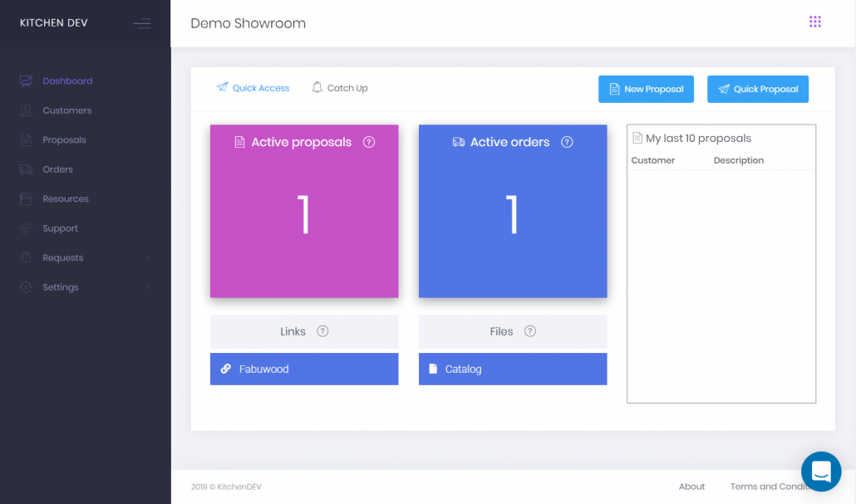Select the Quick Access tab
The image size is (856, 504).
click(253, 87)
